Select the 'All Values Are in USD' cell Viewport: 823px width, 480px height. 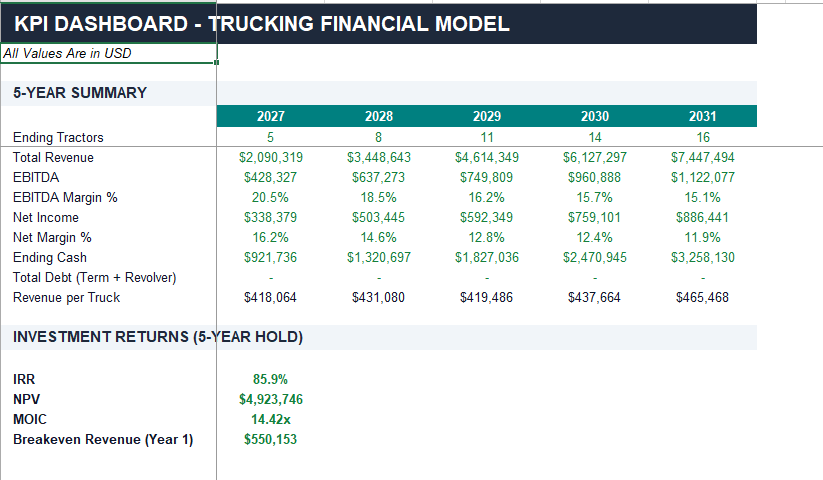click(x=109, y=54)
